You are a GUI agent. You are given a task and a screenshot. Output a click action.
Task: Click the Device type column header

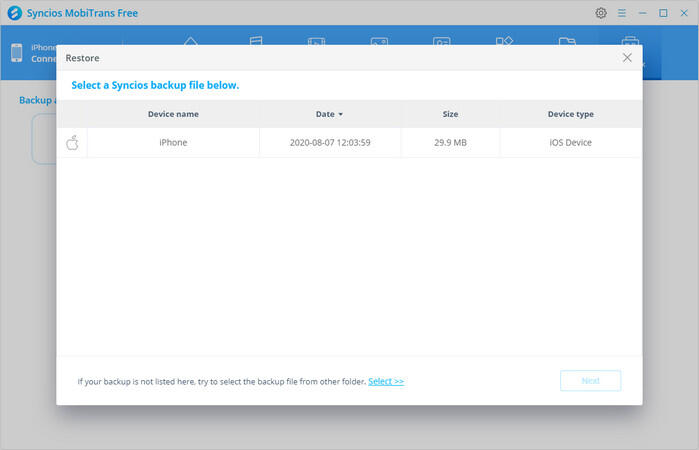point(570,114)
